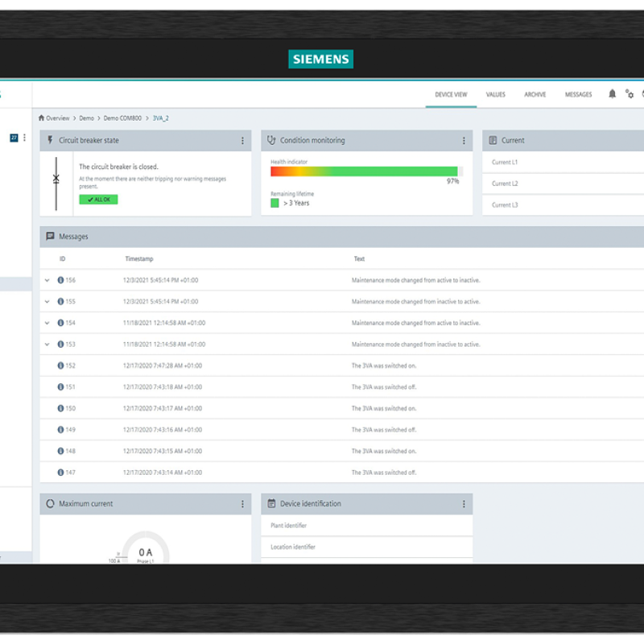Expand message row 153
644x644 pixels.
pos(47,345)
